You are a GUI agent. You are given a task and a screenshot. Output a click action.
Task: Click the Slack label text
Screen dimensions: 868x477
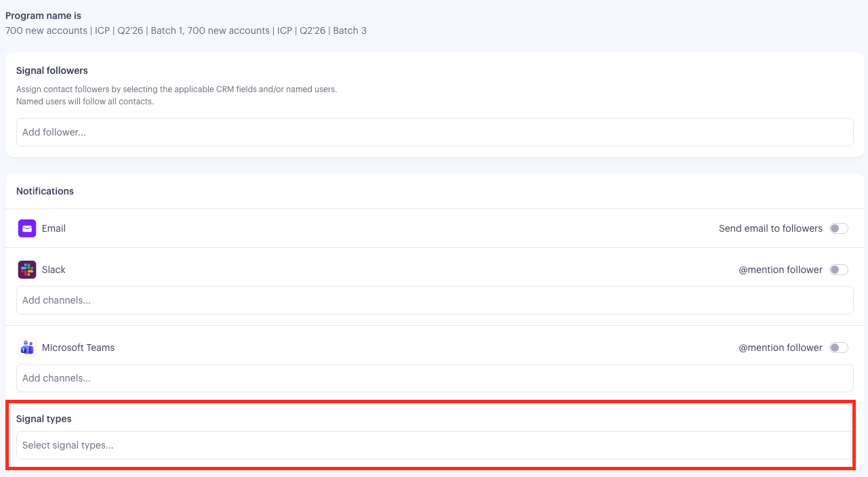pos(54,270)
